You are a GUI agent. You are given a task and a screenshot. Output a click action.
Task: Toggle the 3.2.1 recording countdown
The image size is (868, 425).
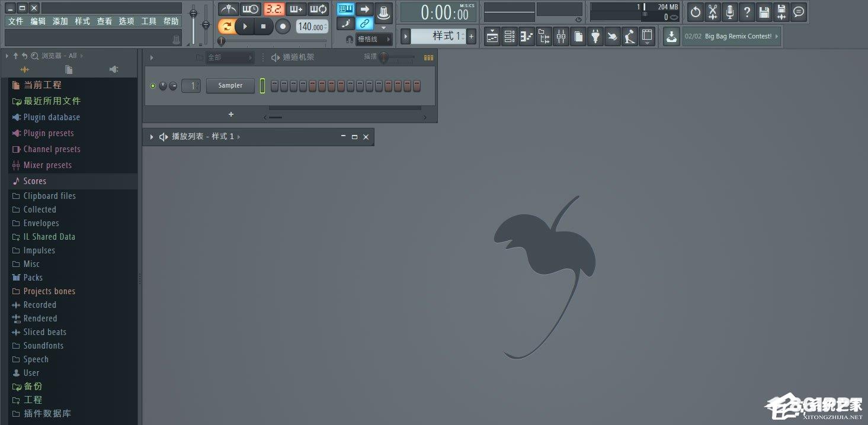(x=274, y=9)
